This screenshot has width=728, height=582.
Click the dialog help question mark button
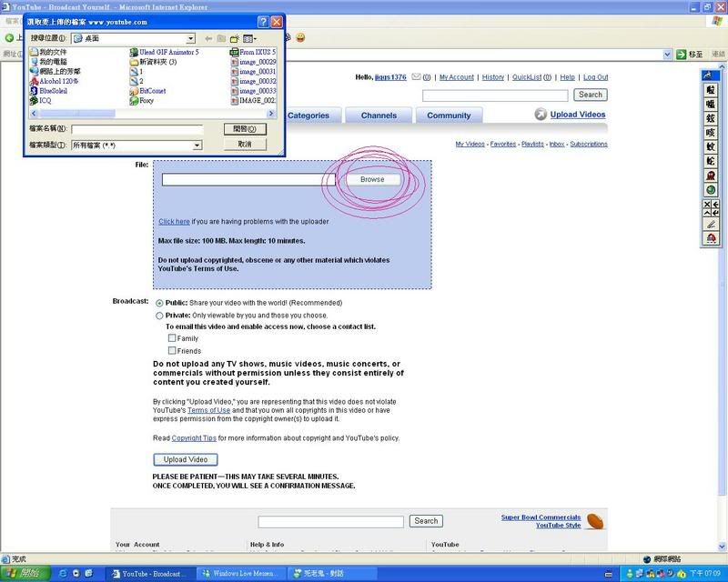click(263, 22)
